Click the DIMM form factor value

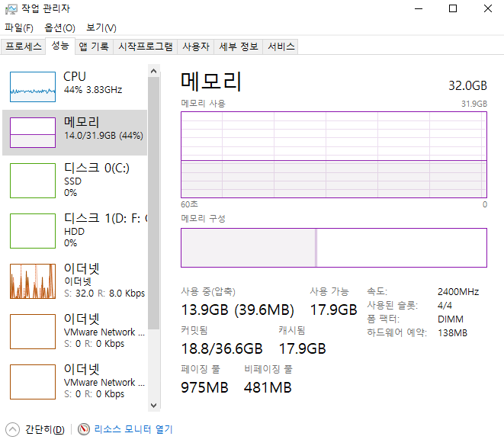(x=451, y=319)
